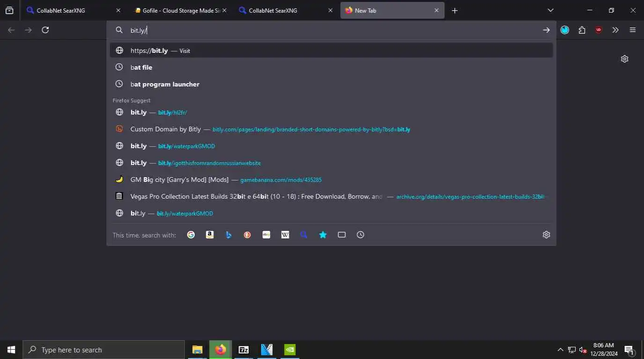Viewport: 644px width, 359px height.
Task: Open the bit.ly/hl2fr/ suggestion
Action: pyautogui.click(x=331, y=112)
